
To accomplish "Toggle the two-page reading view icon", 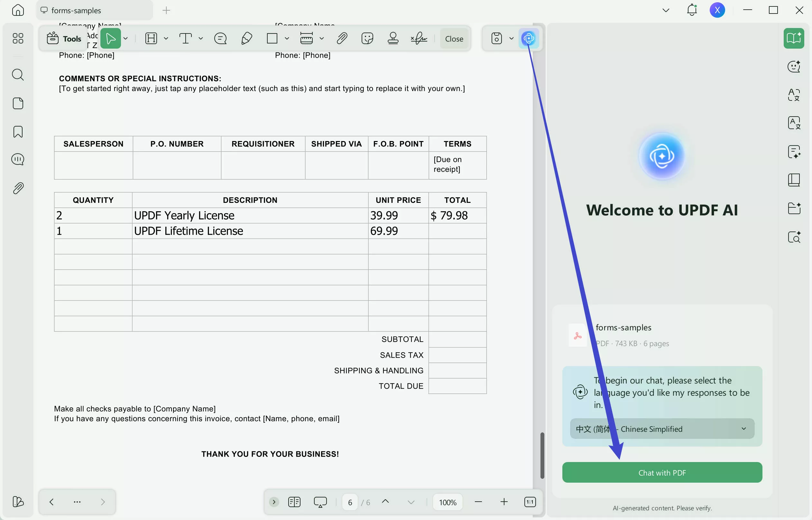I will [294, 502].
